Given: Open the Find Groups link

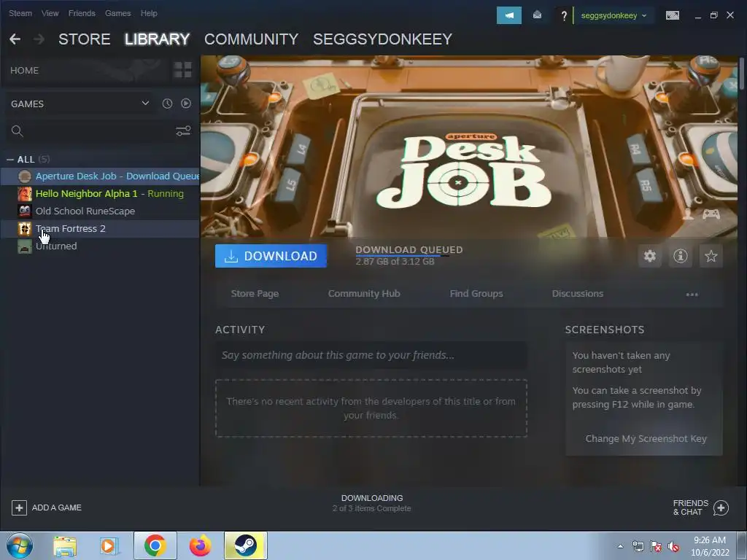Looking at the screenshot, I should point(476,294).
